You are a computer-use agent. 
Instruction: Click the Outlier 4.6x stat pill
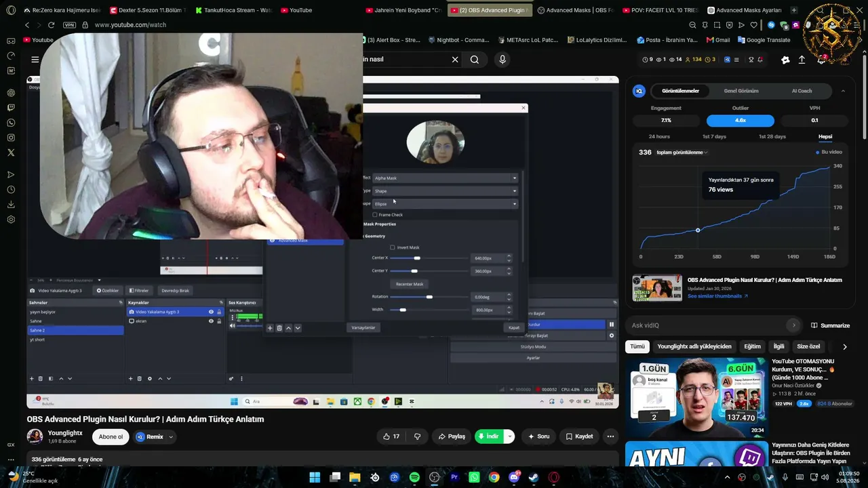pyautogui.click(x=741, y=121)
